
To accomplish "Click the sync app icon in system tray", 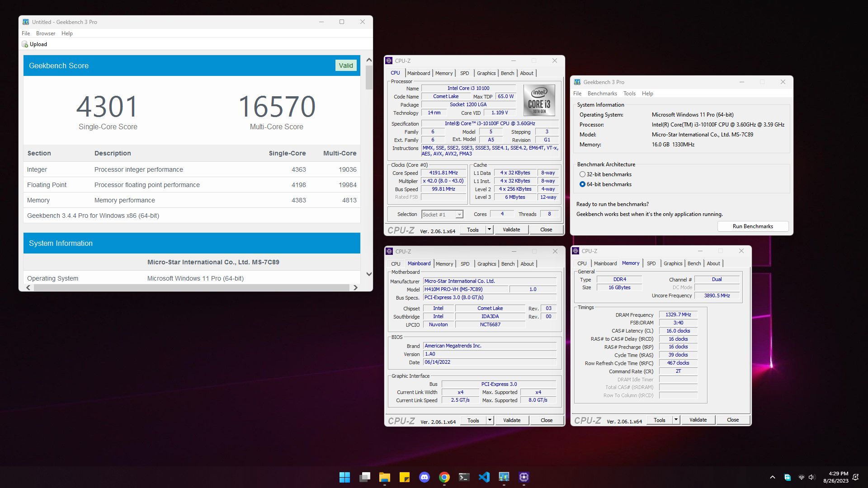I will (788, 477).
